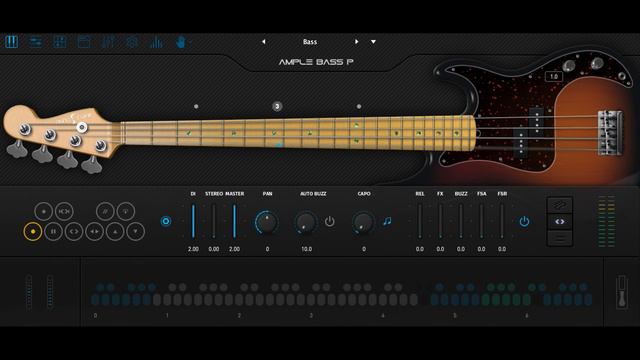Screen dimensions: 640x360
Task: Click the blue hand icon in toolbar
Action: click(181, 42)
